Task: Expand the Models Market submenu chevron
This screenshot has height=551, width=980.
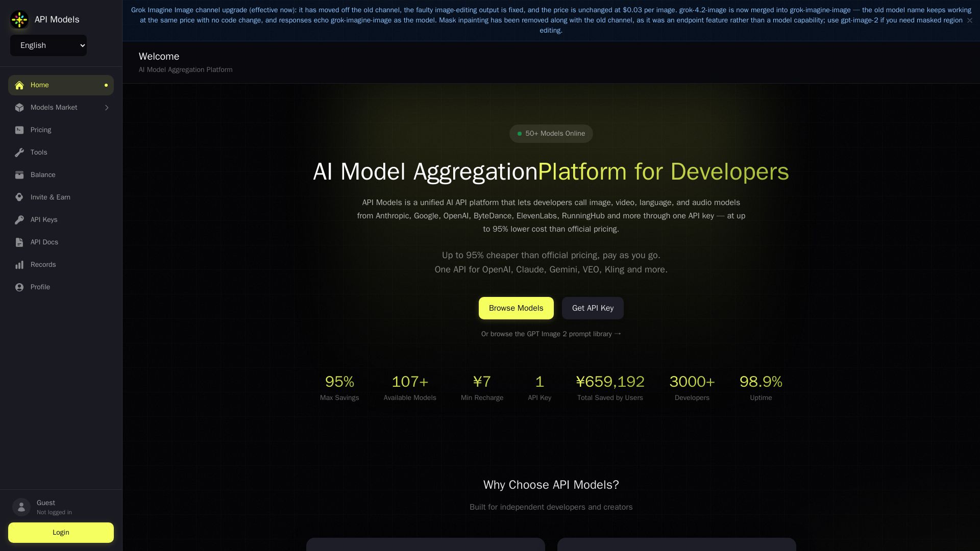Action: tap(107, 108)
